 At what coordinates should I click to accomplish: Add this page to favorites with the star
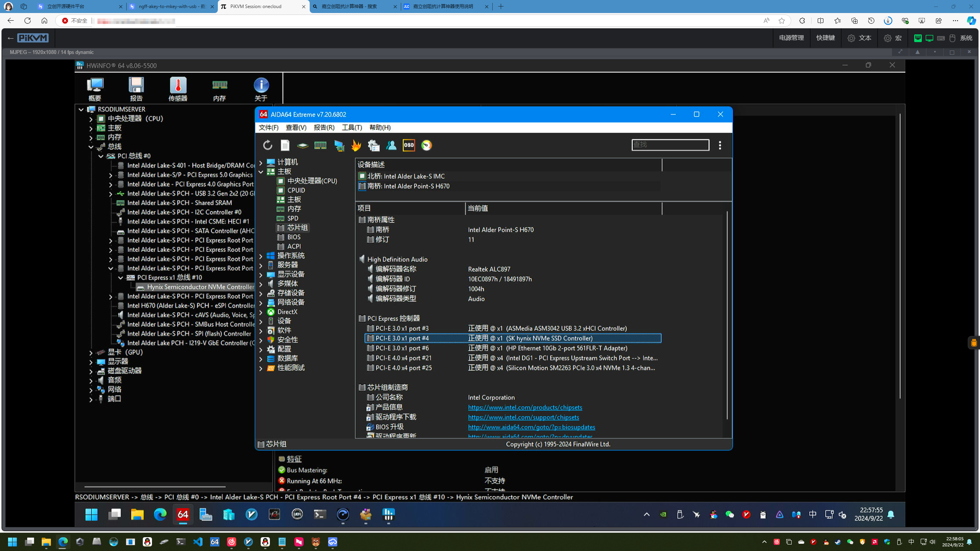point(782,21)
